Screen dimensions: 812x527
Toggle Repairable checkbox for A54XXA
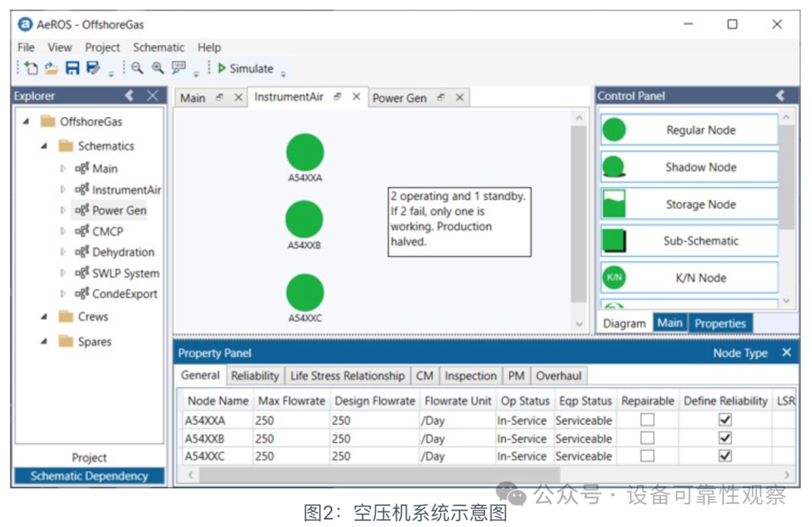pyautogui.click(x=647, y=419)
